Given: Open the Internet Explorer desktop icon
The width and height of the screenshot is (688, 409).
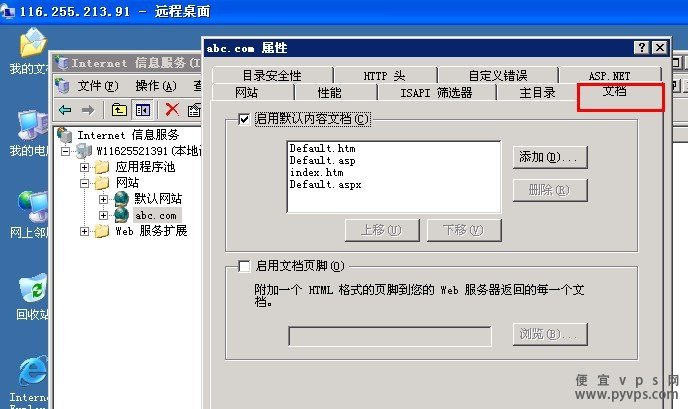Looking at the screenshot, I should tap(32, 373).
